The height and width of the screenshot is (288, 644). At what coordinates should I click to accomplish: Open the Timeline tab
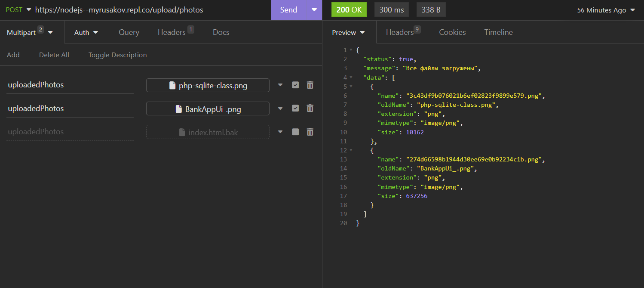498,32
